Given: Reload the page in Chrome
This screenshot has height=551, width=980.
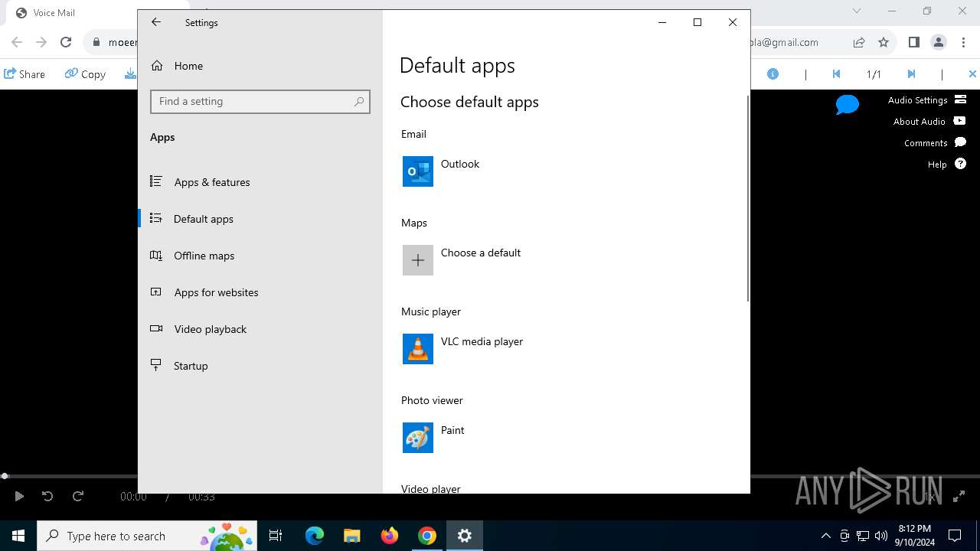Looking at the screenshot, I should tap(66, 43).
